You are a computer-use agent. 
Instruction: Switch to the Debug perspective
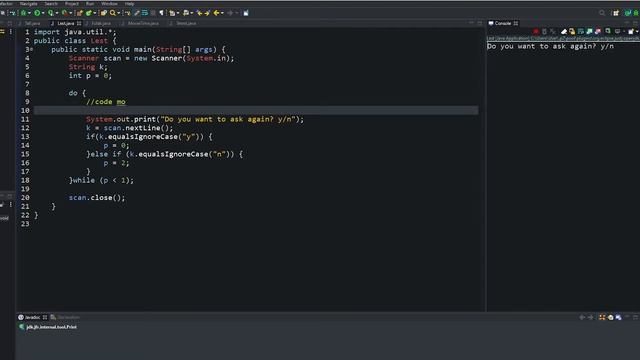click(636, 13)
